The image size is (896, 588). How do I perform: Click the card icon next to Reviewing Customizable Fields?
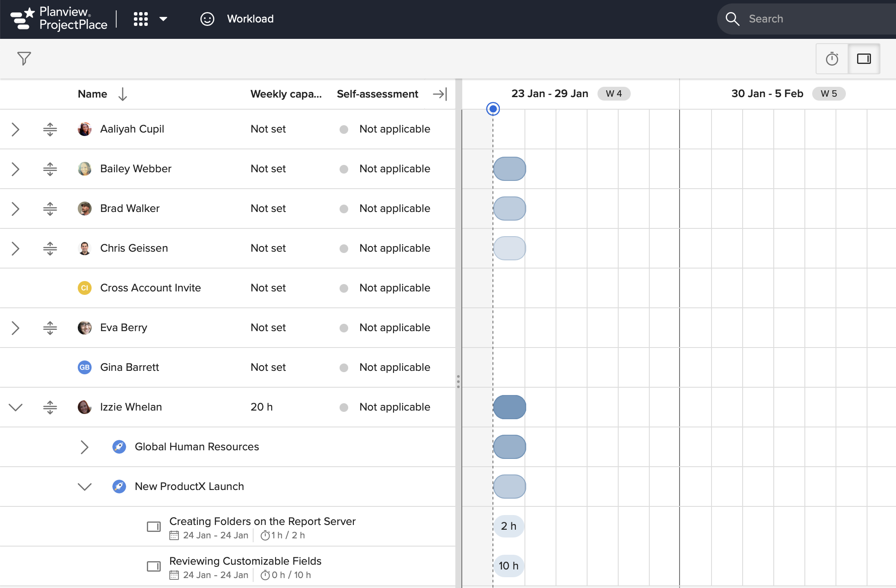153,566
